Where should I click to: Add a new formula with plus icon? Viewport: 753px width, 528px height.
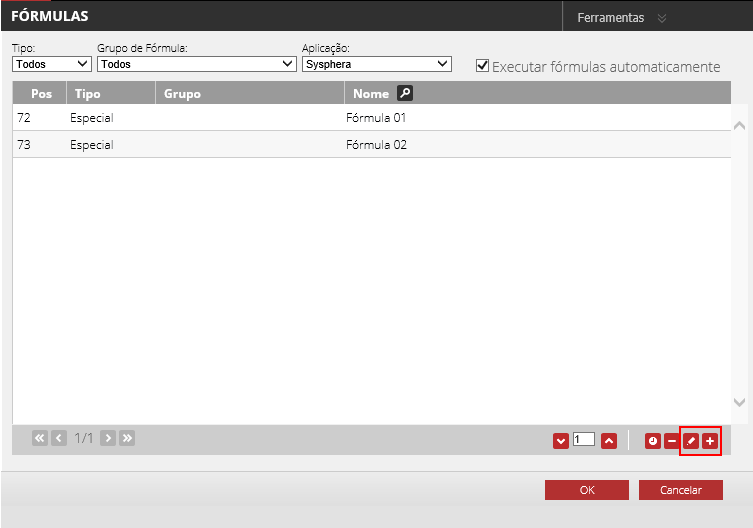coord(710,441)
